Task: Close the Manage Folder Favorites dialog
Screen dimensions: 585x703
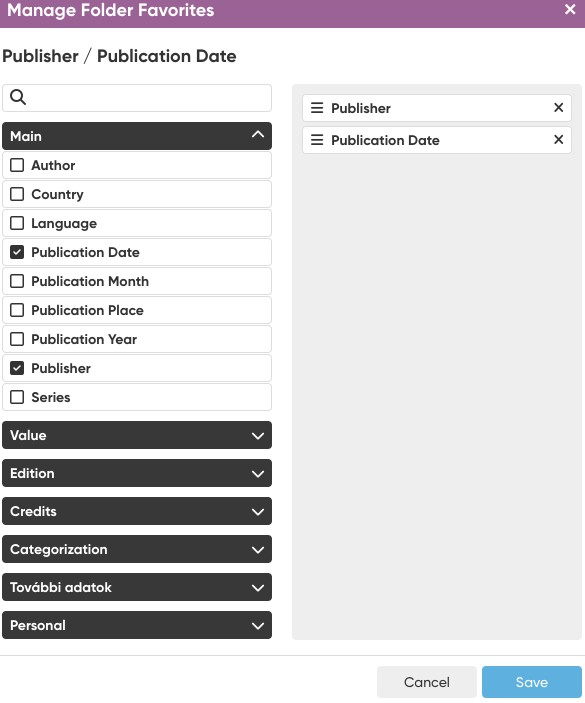Action: (570, 9)
